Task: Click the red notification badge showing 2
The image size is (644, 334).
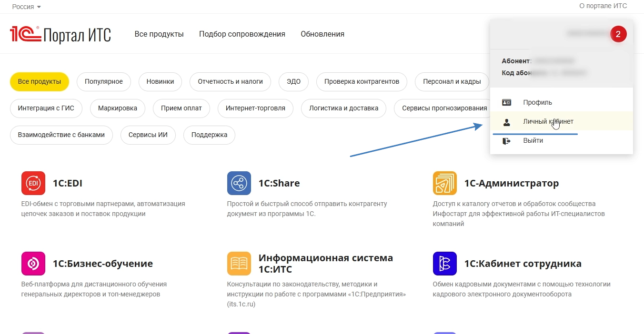Action: click(x=618, y=34)
